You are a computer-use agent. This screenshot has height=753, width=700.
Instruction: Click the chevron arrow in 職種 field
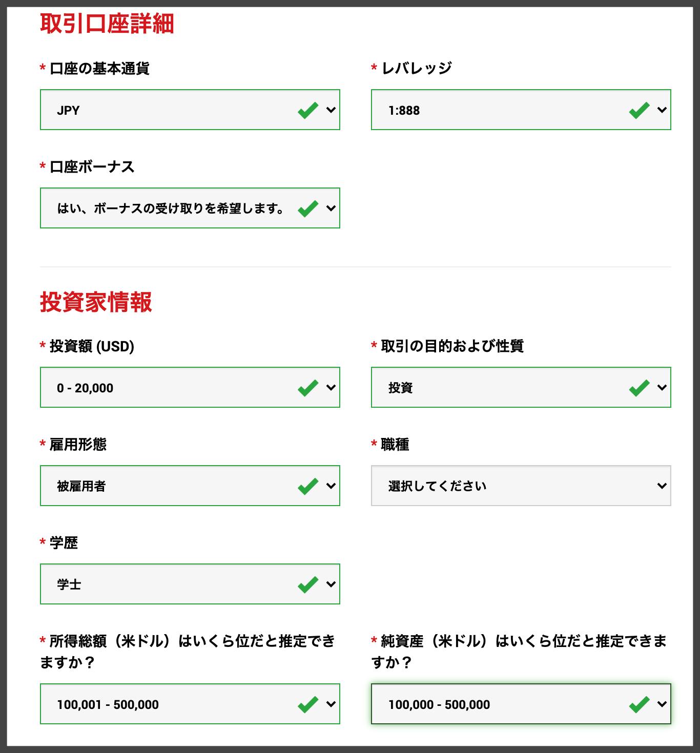tap(662, 486)
